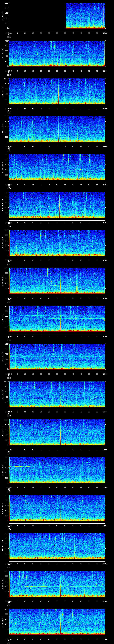Select the spectrogram panel for 20:12:00
114x644 pixels.
pyautogui.click(x=57, y=129)
